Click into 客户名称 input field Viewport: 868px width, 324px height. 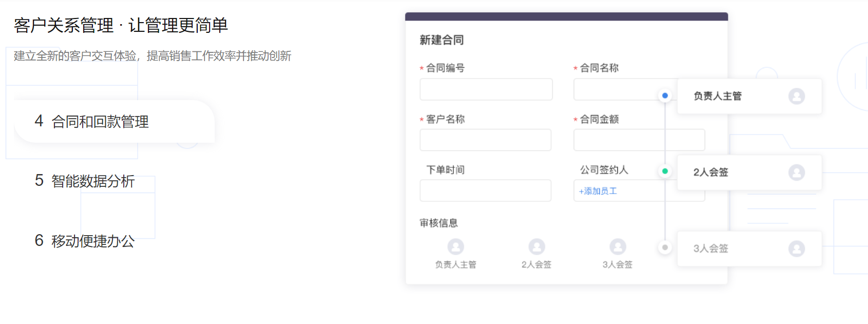point(485,140)
